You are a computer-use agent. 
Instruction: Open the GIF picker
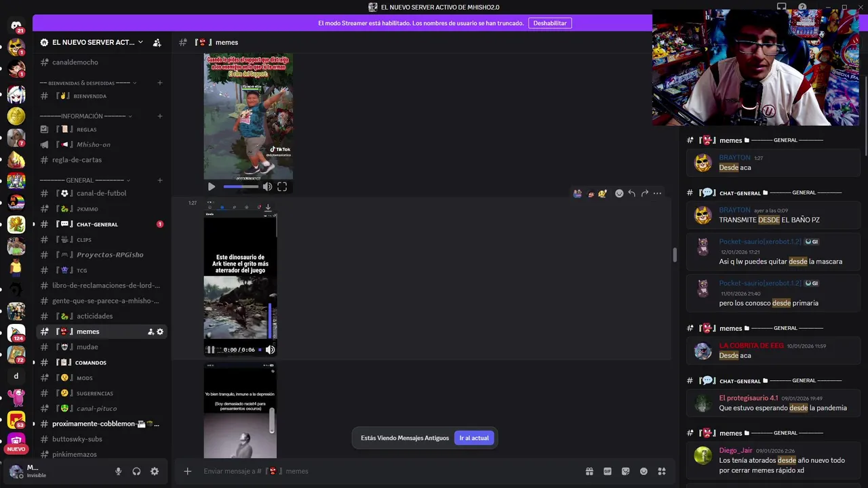[x=608, y=471]
